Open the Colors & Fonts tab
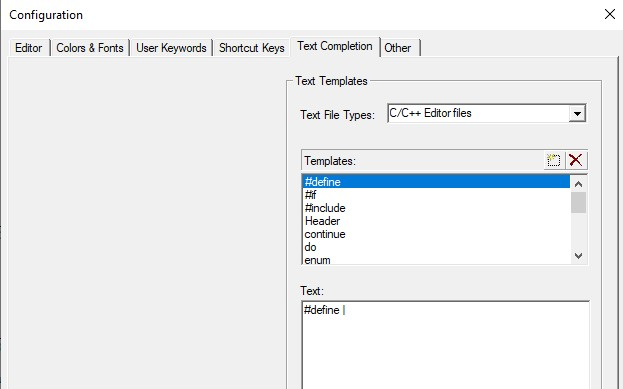The height and width of the screenshot is (389, 623). coord(90,48)
